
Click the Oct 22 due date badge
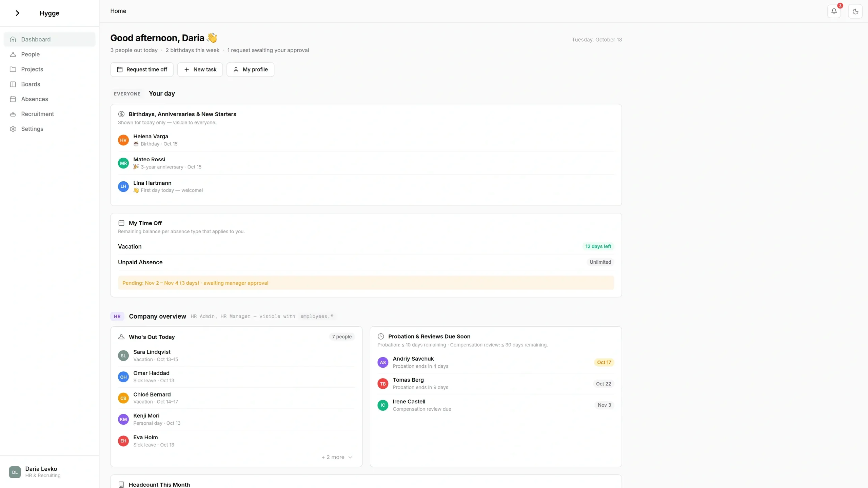click(x=604, y=384)
